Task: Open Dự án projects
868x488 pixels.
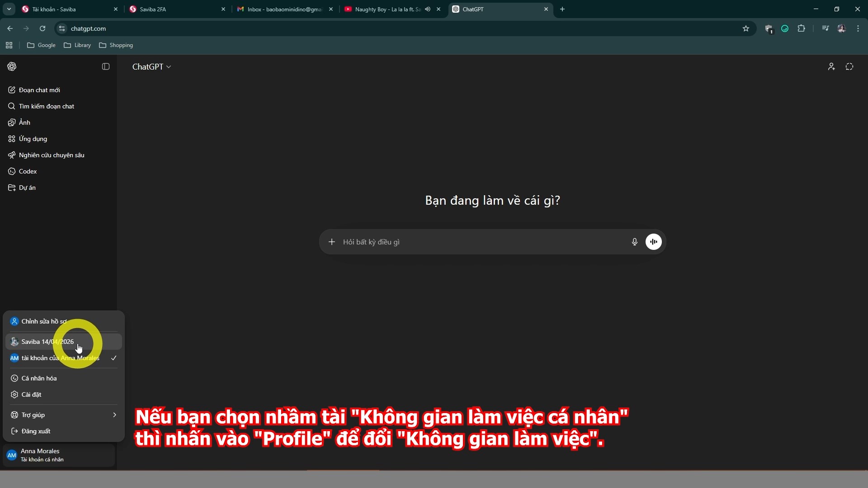Action: point(58,188)
